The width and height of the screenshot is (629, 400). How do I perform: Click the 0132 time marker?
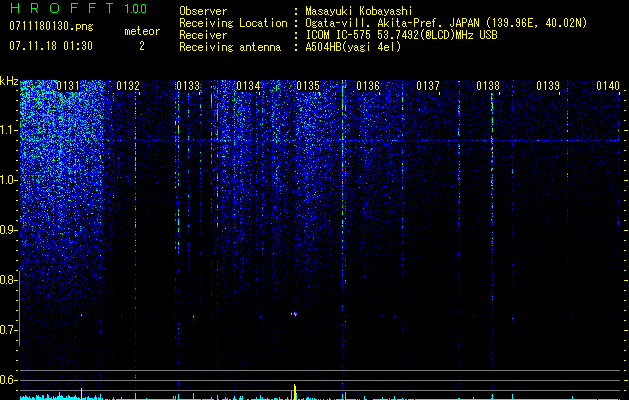pyautogui.click(x=128, y=86)
